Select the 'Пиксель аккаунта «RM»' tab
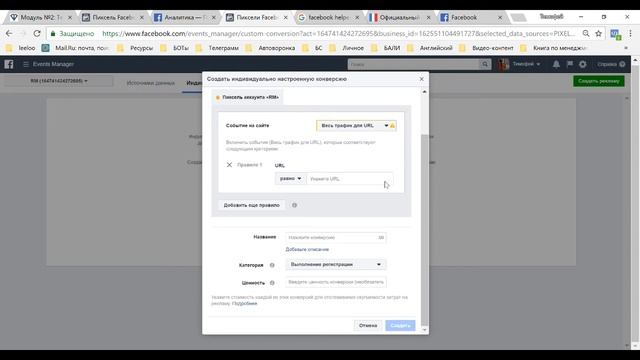The image size is (640, 360). pyautogui.click(x=247, y=97)
